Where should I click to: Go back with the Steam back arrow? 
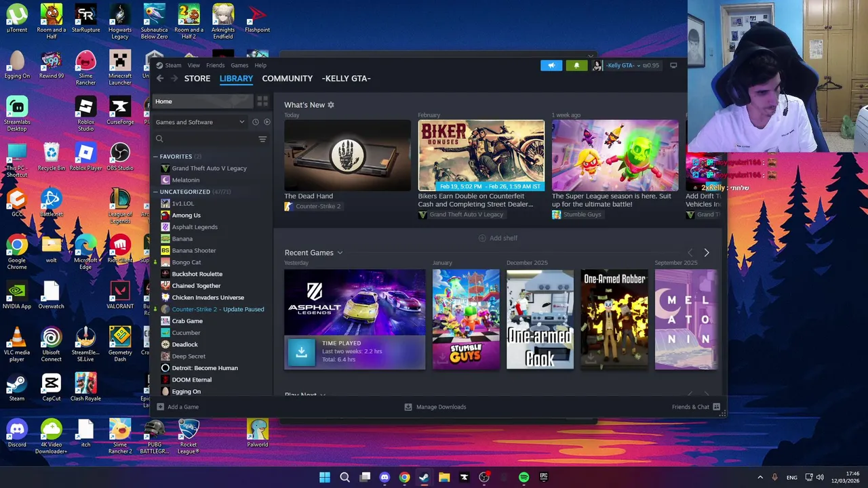click(160, 79)
